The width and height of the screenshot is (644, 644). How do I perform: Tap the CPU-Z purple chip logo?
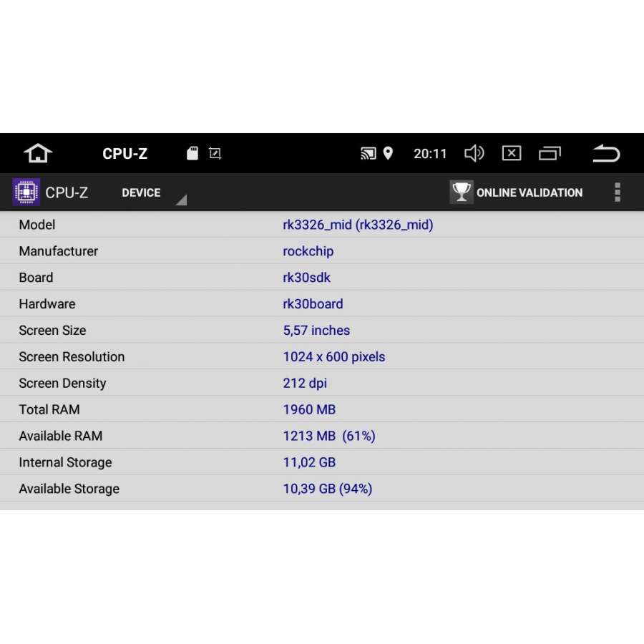(26, 192)
